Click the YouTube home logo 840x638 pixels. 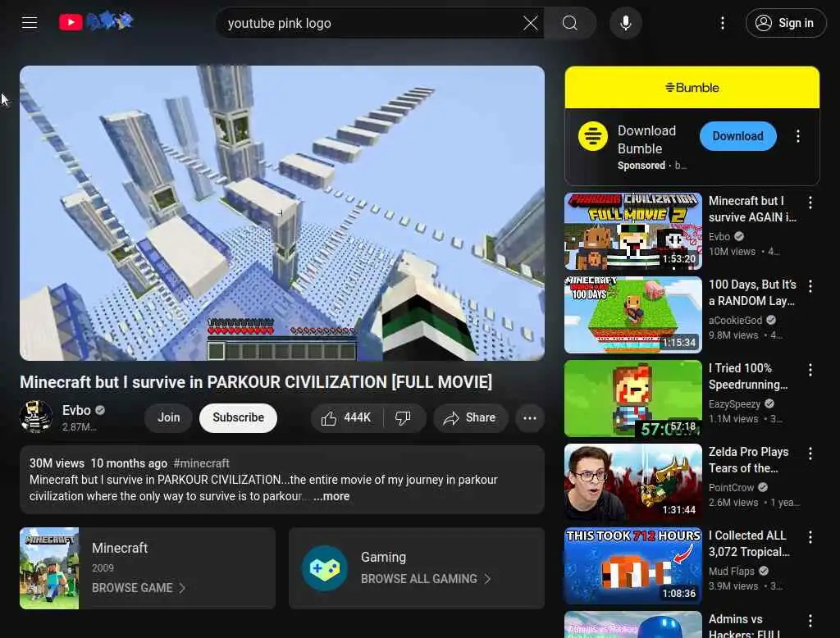96,22
